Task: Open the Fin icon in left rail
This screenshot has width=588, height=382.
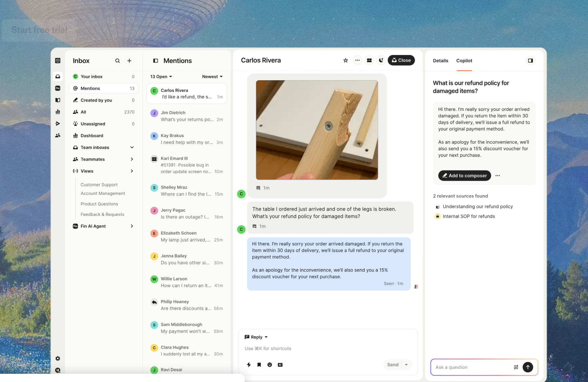Action: 58,88
